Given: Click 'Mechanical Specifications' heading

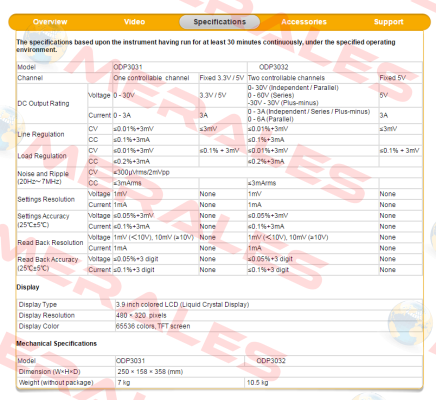Looking at the screenshot, I should [57, 343].
